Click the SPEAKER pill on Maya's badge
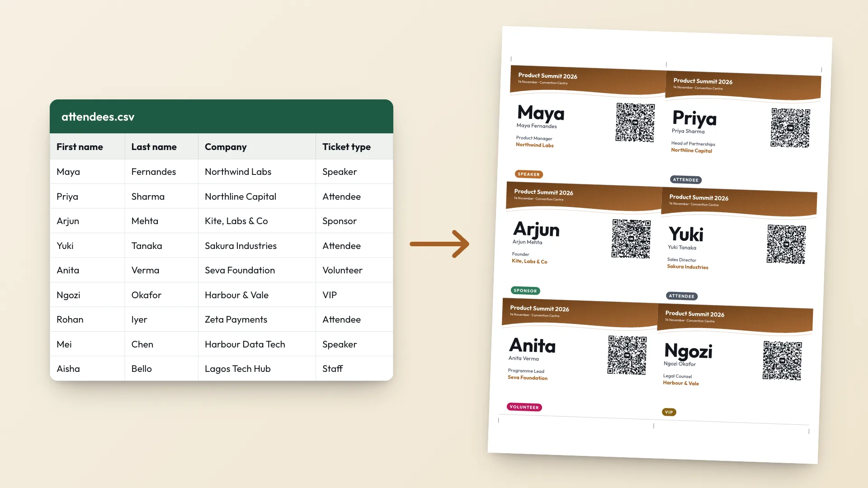 click(529, 174)
